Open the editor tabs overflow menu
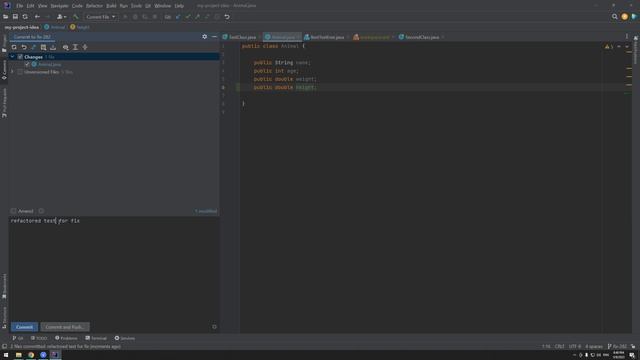Screen dimensions: 640x360 pyautogui.click(x=627, y=37)
